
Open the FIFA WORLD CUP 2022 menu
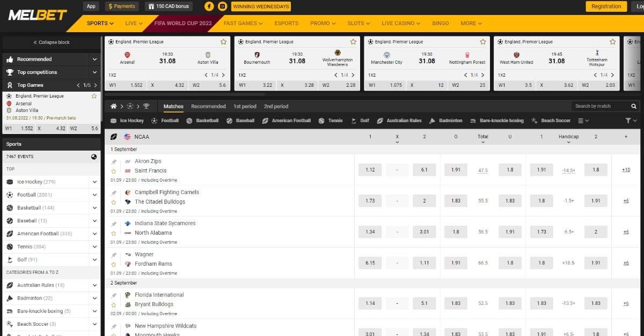(x=182, y=24)
